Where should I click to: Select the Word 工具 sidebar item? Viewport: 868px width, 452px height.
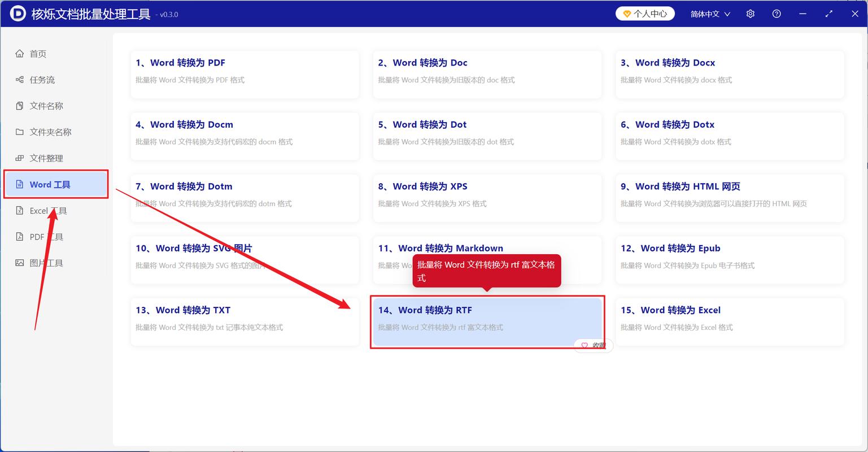(55, 184)
